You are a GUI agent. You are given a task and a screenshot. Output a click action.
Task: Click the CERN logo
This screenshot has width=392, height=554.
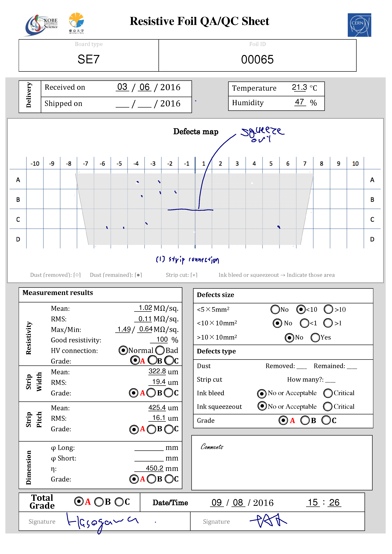(x=359, y=25)
